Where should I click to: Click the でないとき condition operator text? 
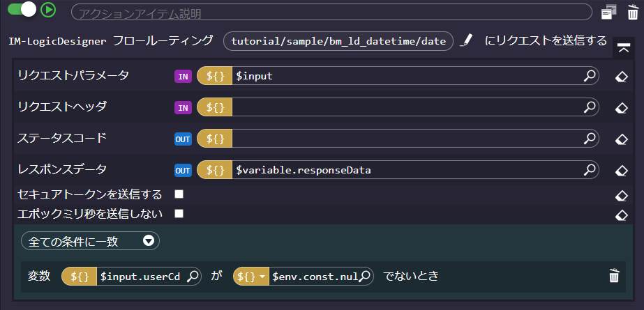411,277
